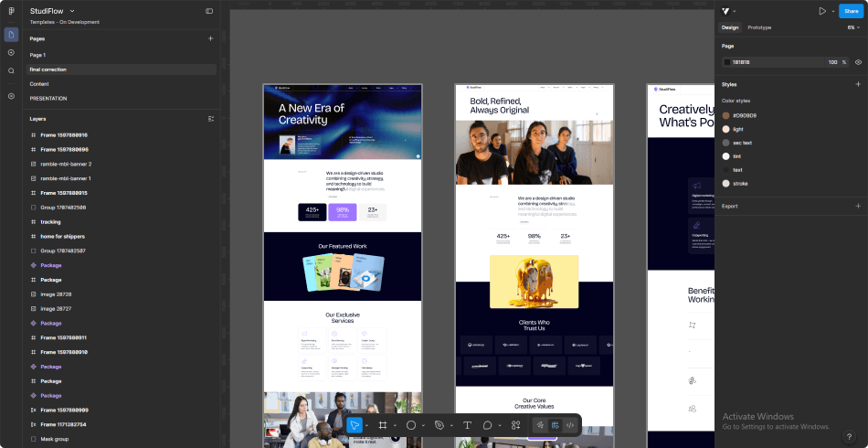The image size is (868, 448).
Task: Click the page background color swatch
Action: click(x=727, y=62)
